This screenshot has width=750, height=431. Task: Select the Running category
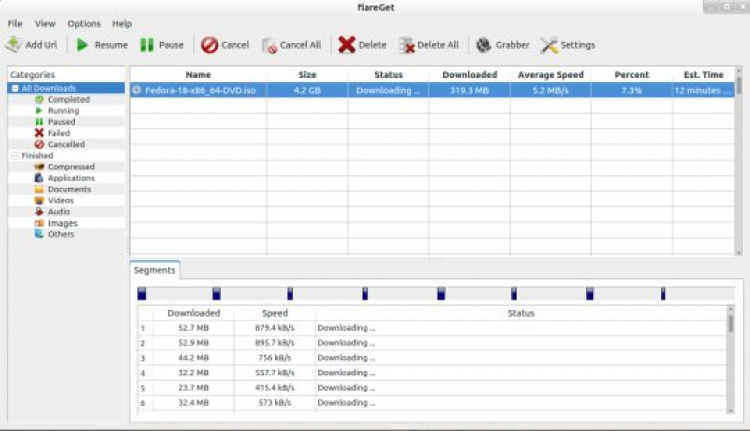coord(63,111)
